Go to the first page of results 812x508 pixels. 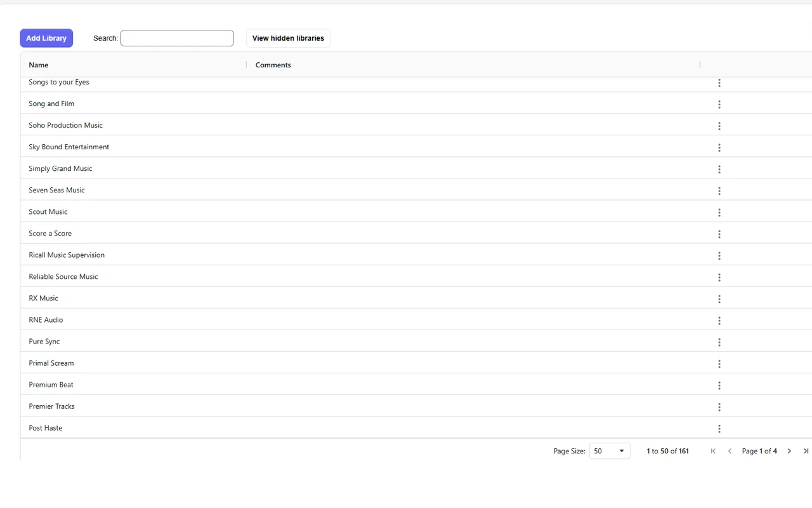coord(713,451)
